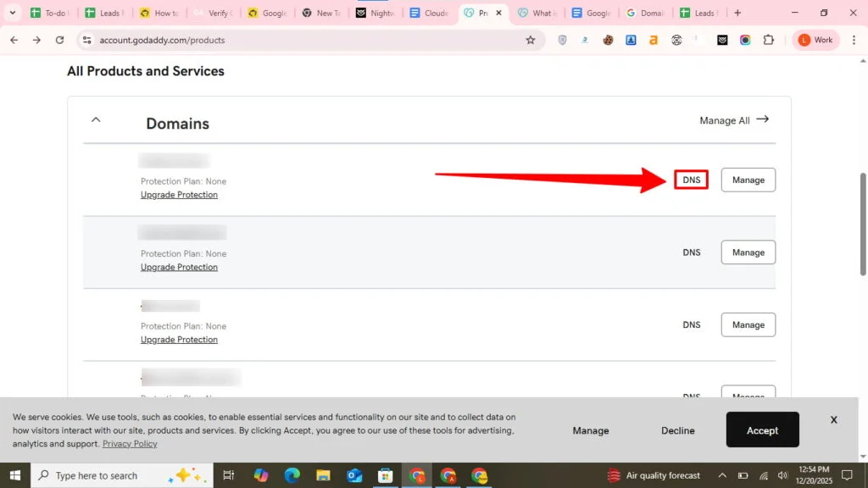Click Manage All link in Domains
Viewport: 868px width, 488px height.
734,120
